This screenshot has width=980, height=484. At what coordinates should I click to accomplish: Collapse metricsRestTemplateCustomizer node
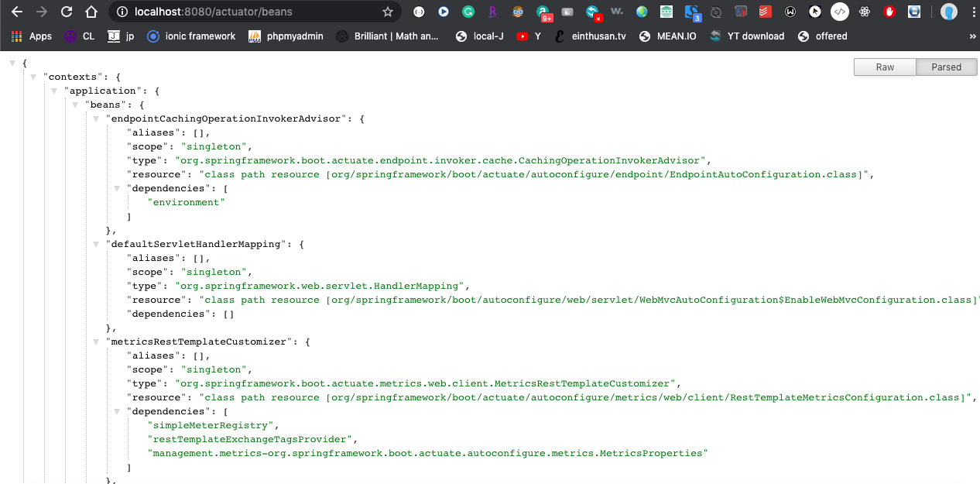[x=97, y=342]
